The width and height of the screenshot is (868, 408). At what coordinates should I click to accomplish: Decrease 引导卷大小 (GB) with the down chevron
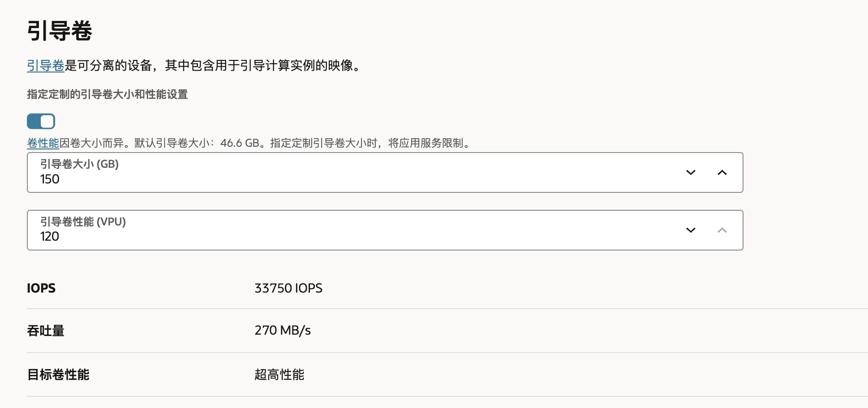pos(691,173)
